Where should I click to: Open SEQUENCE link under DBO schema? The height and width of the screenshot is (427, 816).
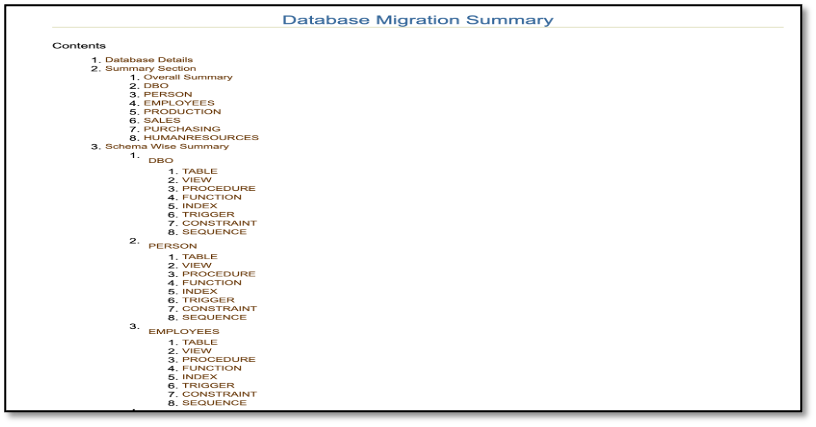[x=214, y=232]
